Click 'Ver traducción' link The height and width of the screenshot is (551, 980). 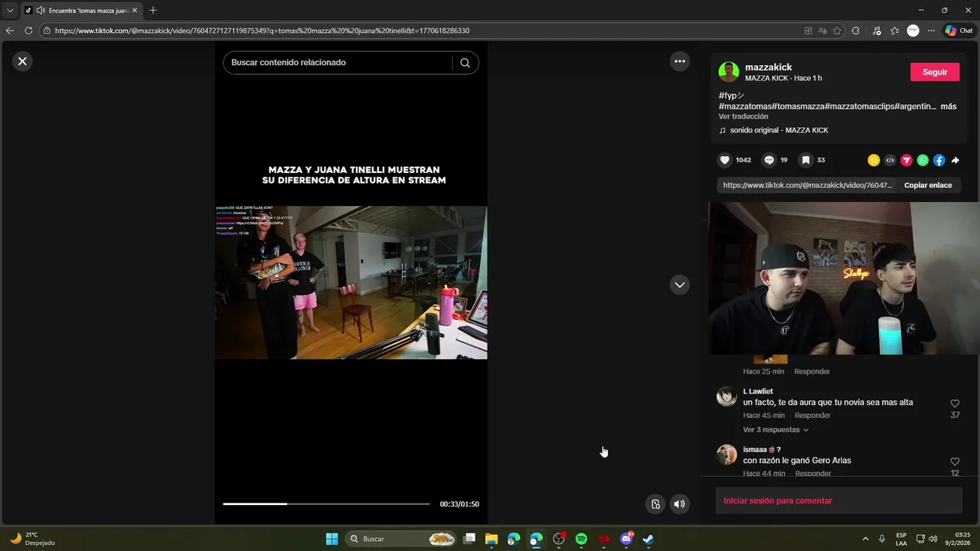(743, 116)
